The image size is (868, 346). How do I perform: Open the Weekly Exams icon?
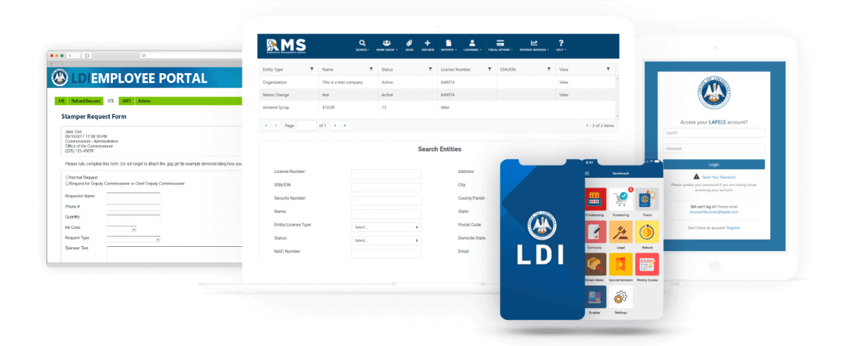pos(647,265)
